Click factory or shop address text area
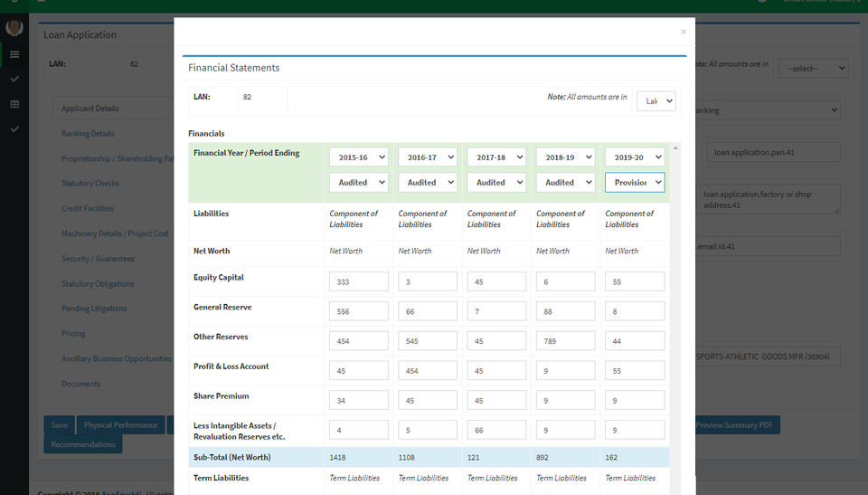The width and height of the screenshot is (868, 495). tap(768, 200)
